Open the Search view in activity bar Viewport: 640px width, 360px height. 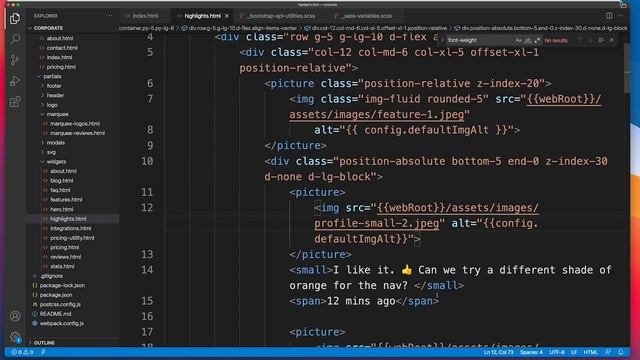15,39
